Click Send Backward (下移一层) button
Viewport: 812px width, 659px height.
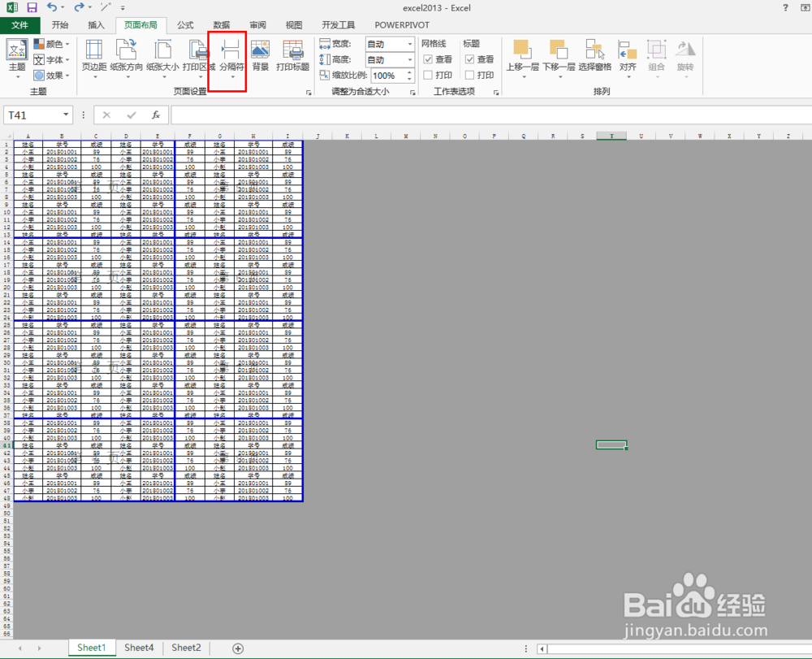click(x=559, y=59)
